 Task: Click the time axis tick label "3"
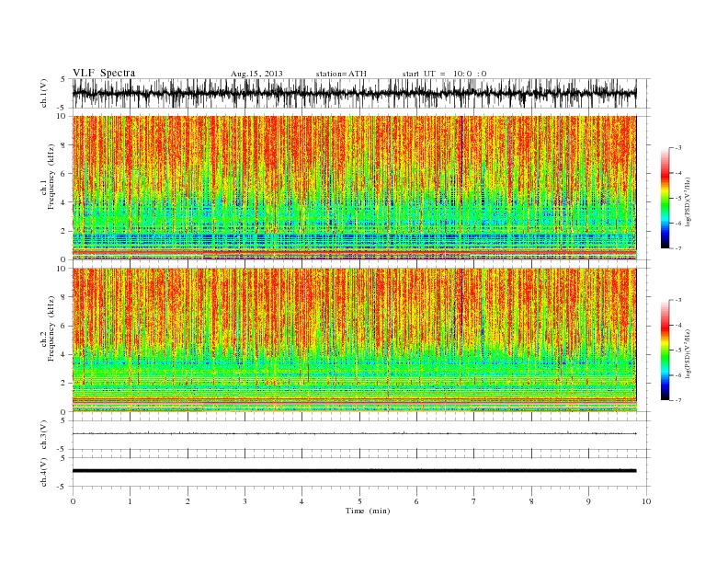pos(245,501)
